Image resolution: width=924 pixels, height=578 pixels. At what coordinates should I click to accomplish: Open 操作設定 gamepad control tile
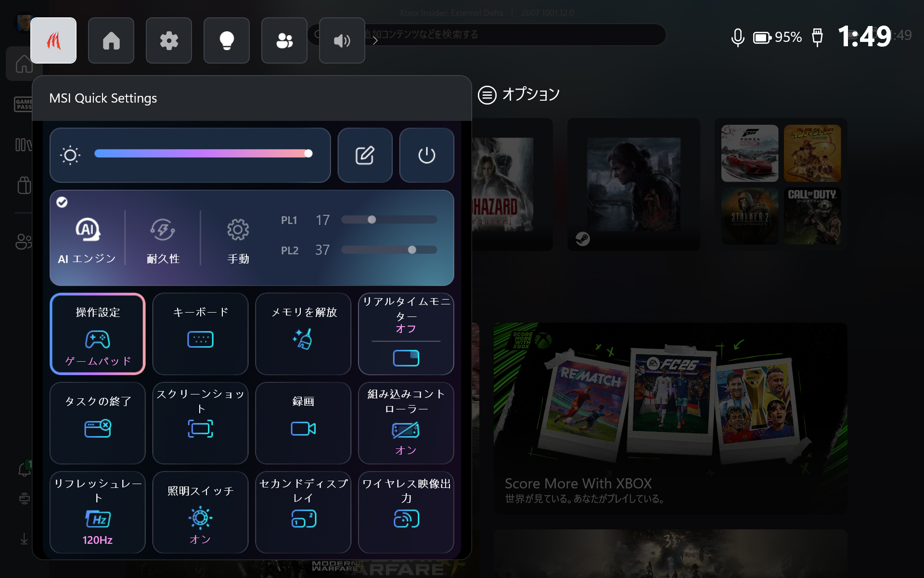coord(98,334)
